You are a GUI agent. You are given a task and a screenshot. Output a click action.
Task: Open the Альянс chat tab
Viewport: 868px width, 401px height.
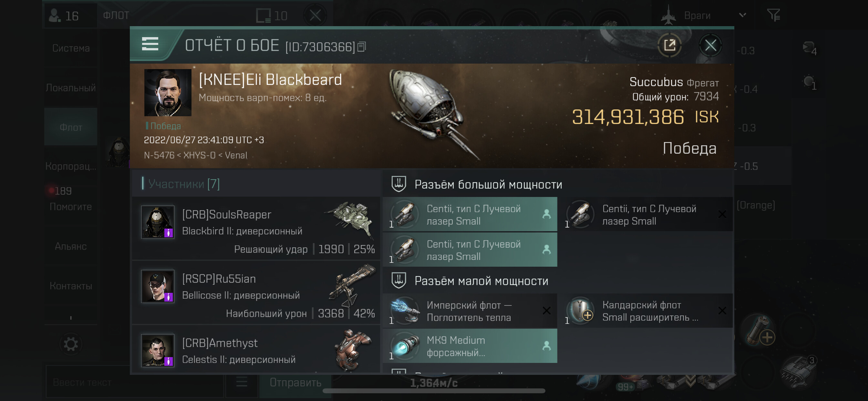(71, 246)
